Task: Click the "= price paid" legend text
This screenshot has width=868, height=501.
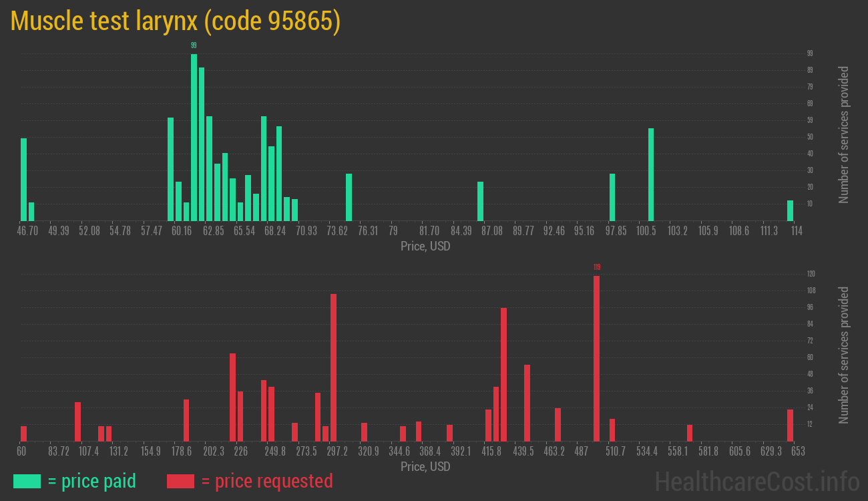Action: click(x=92, y=481)
